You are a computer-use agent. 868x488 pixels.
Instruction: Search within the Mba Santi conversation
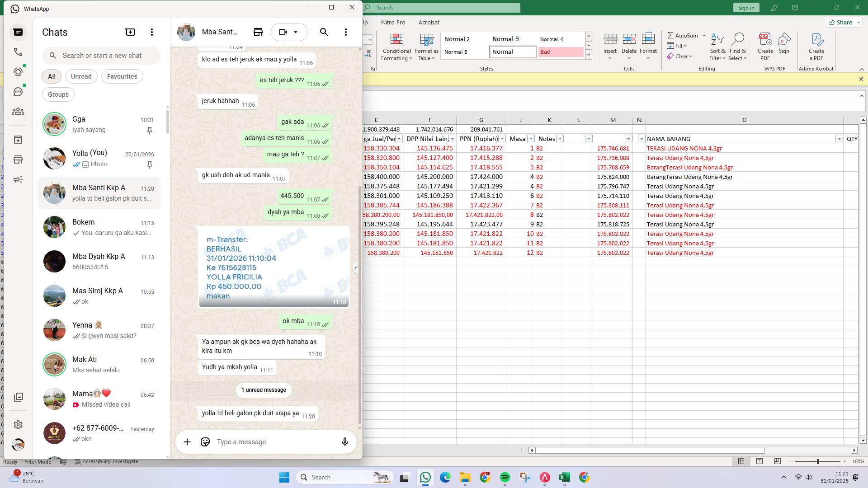point(324,32)
